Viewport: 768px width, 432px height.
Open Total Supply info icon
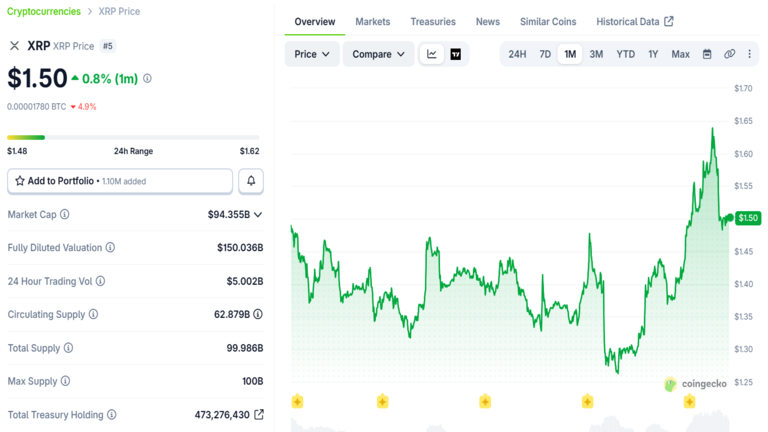69,348
